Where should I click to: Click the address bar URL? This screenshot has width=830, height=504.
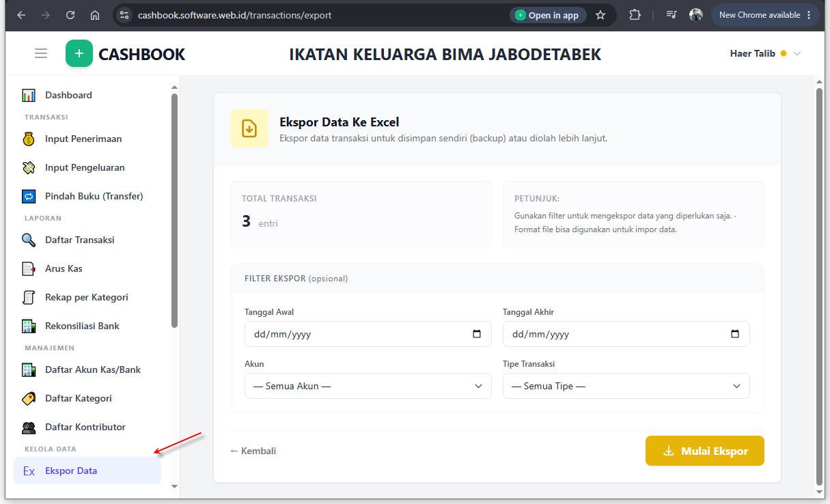click(x=234, y=15)
